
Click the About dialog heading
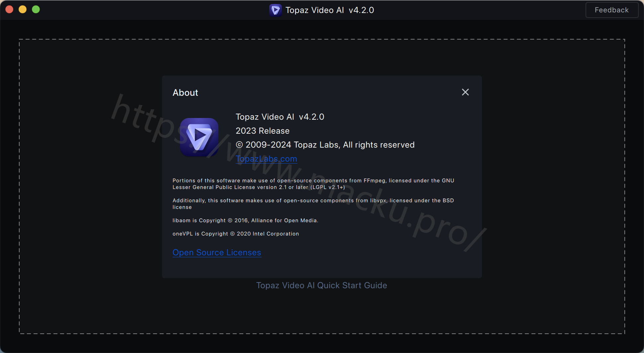tap(185, 93)
